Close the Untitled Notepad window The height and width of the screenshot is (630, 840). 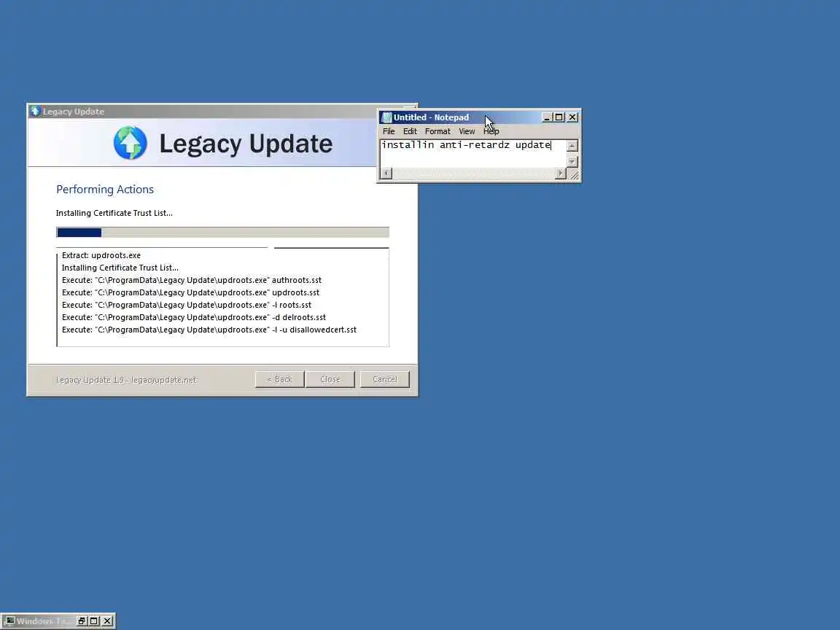click(572, 117)
